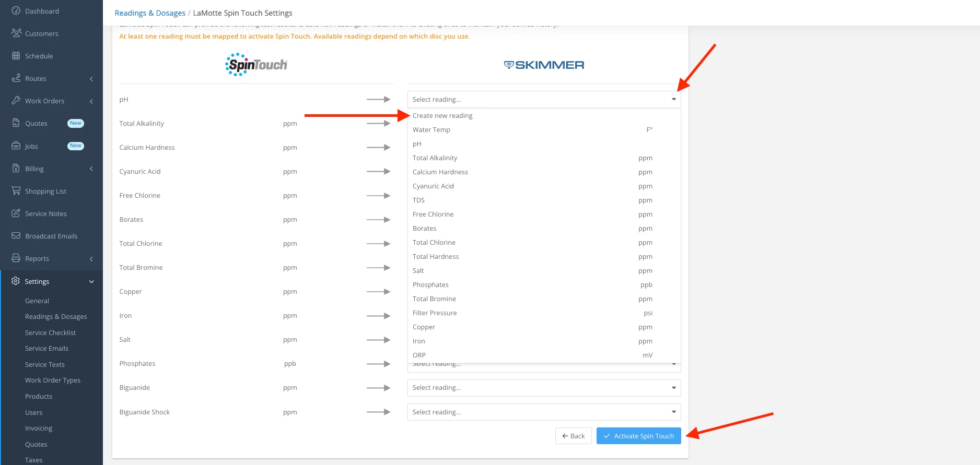
Task: Click the Skimmer logo
Action: [x=544, y=65]
